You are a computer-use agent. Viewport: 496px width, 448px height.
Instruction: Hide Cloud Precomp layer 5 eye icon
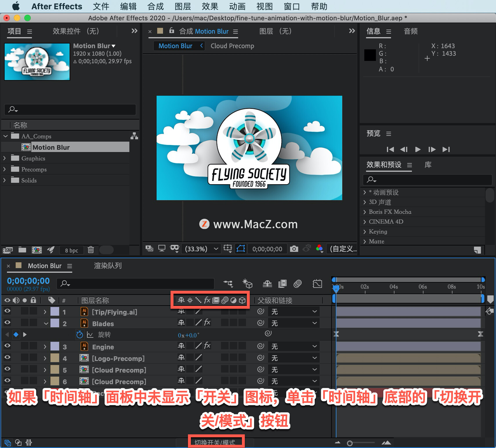tap(8, 369)
